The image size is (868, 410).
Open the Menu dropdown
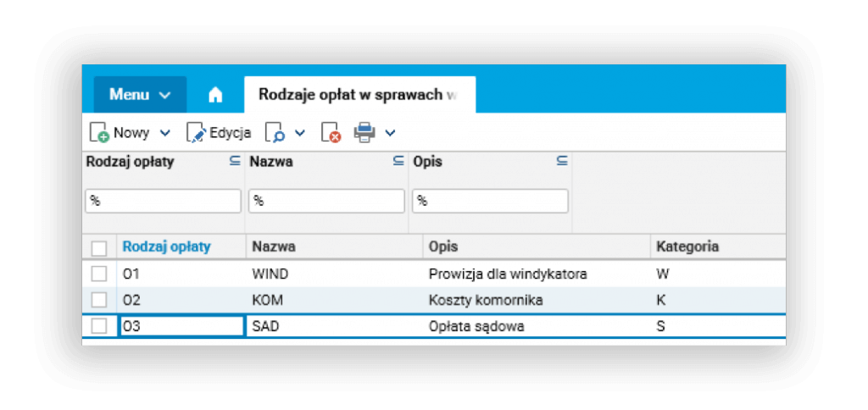click(139, 95)
